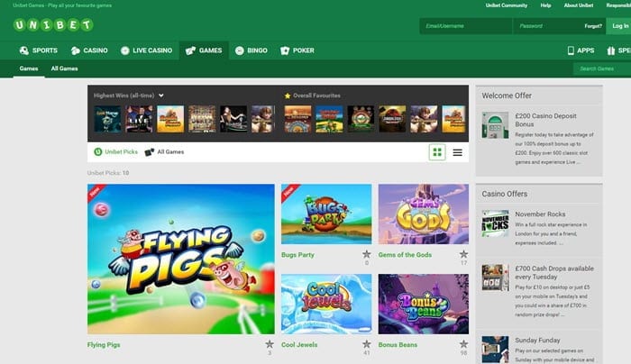This screenshot has height=364, width=631.
Task: Click the Flying Pigs title link
Action: (104, 345)
